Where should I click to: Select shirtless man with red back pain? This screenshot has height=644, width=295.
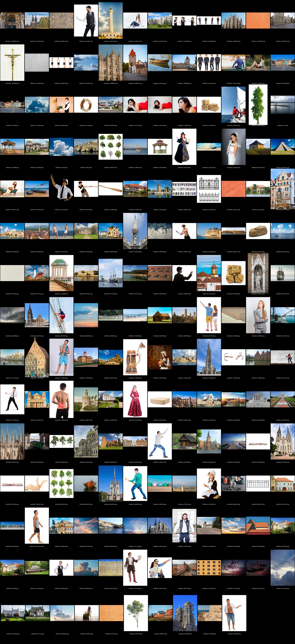[x=61, y=399]
